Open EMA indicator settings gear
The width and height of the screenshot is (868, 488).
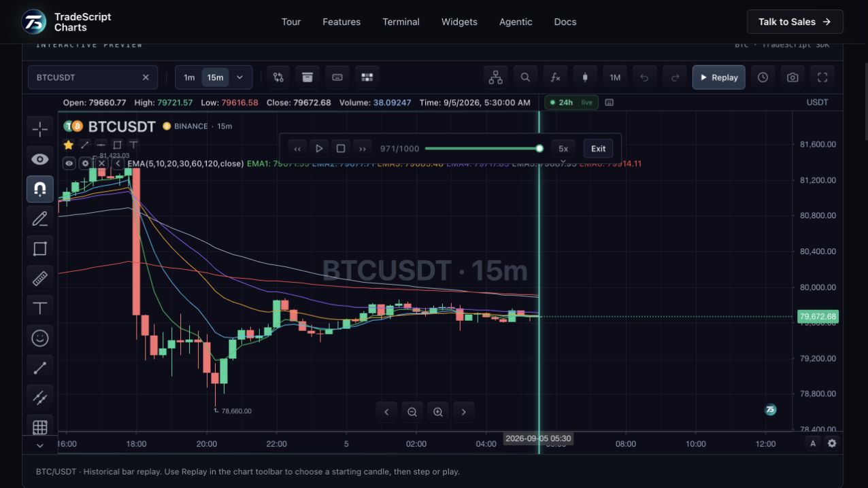[x=85, y=163]
